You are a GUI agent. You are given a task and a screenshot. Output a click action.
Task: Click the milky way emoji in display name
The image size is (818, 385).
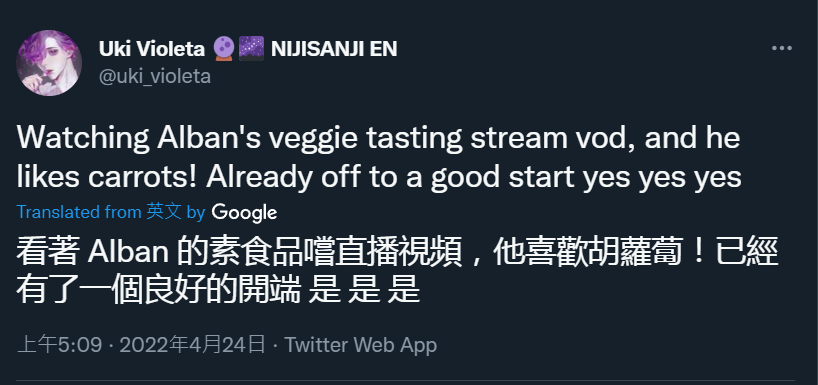(251, 49)
